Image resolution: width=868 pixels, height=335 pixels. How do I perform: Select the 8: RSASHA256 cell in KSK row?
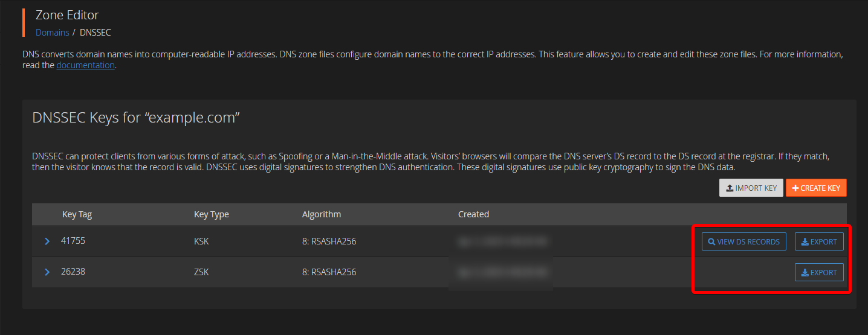pyautogui.click(x=329, y=241)
